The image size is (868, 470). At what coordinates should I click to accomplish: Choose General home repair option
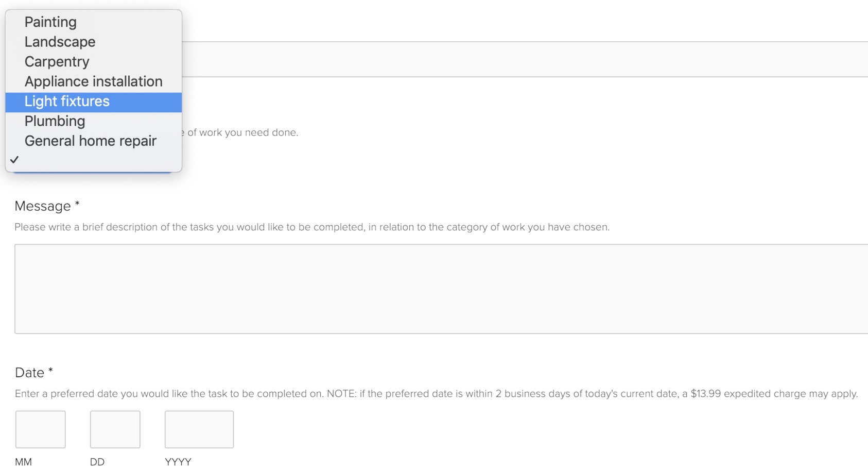pos(93,141)
